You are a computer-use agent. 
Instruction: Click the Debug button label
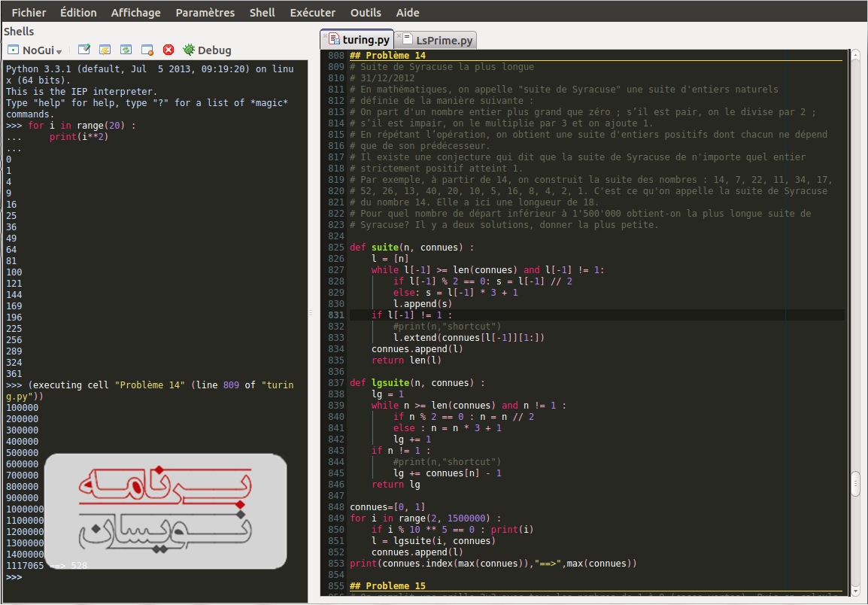click(x=214, y=50)
